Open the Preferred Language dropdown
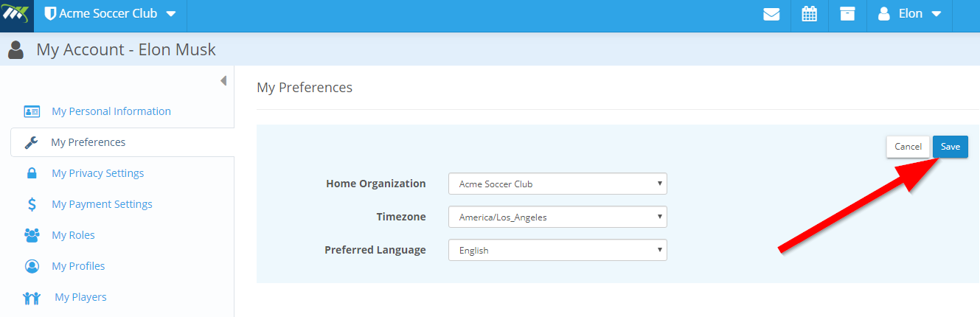 557,250
